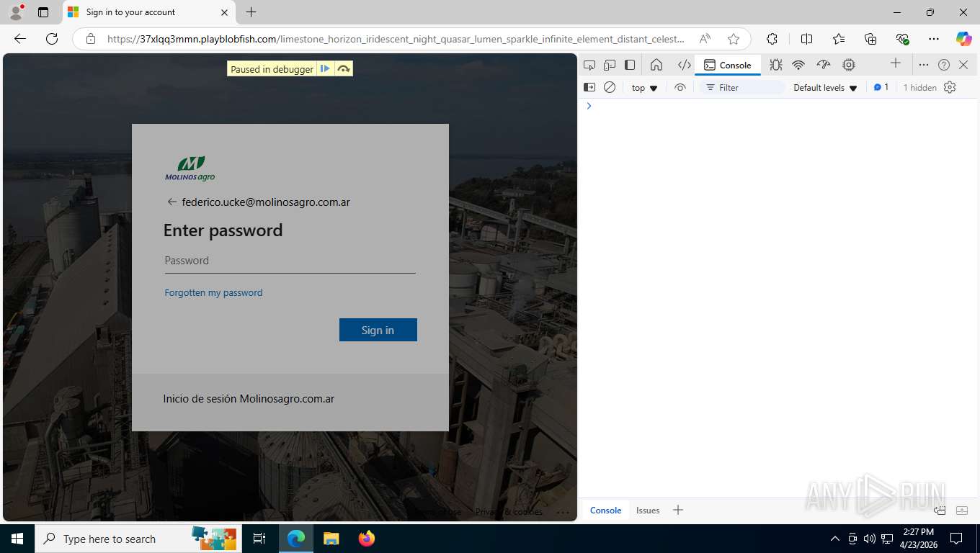Open Edge Settings and more menu
The width and height of the screenshot is (980, 553).
tap(934, 39)
